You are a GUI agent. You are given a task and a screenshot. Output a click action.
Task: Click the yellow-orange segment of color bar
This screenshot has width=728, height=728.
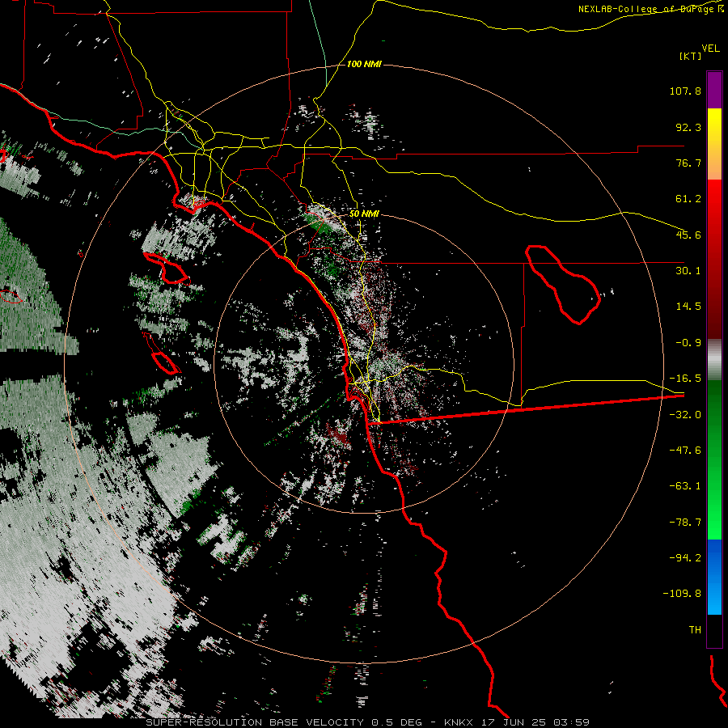pos(714,144)
